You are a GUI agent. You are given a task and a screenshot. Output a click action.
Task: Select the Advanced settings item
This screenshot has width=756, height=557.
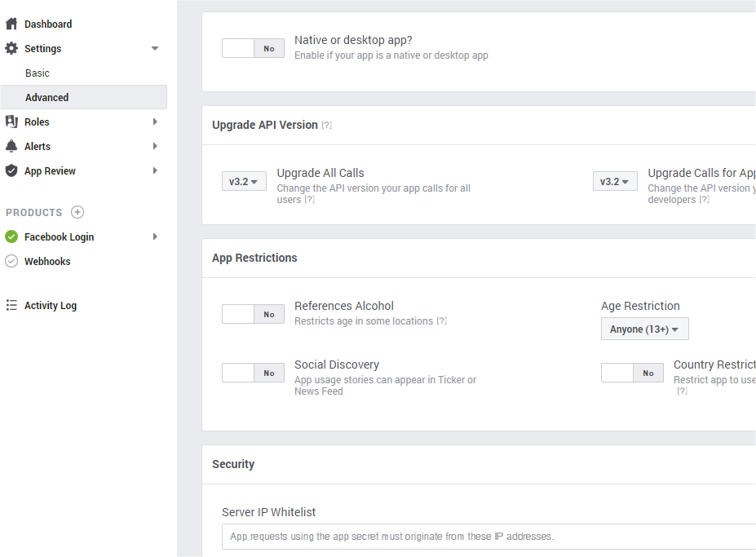pos(47,97)
